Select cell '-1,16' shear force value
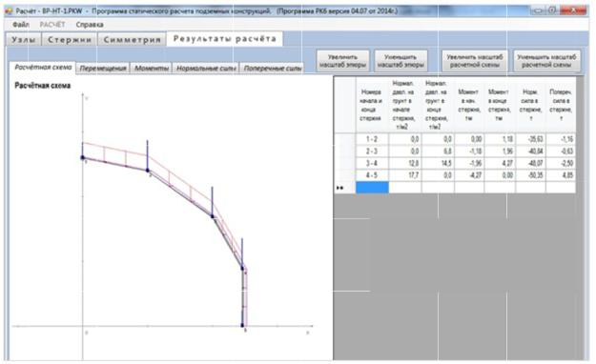Screen dimensions: 596x364 tap(561, 139)
